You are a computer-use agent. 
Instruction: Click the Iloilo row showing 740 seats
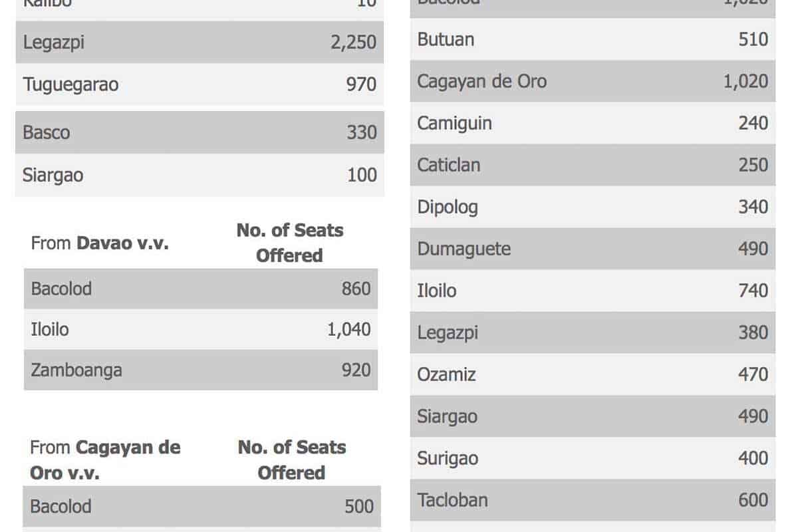tap(593, 291)
